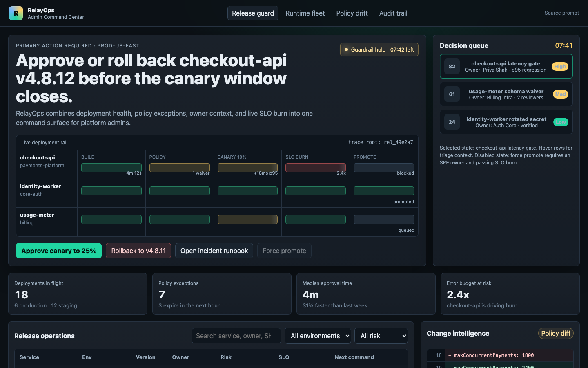The image size is (588, 368).
Task: Approve canary to 25%
Action: [59, 251]
